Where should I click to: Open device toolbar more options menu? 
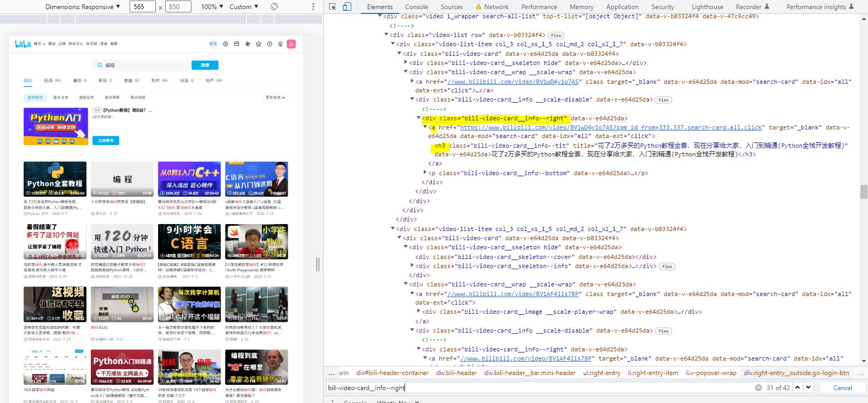pyautogui.click(x=313, y=6)
